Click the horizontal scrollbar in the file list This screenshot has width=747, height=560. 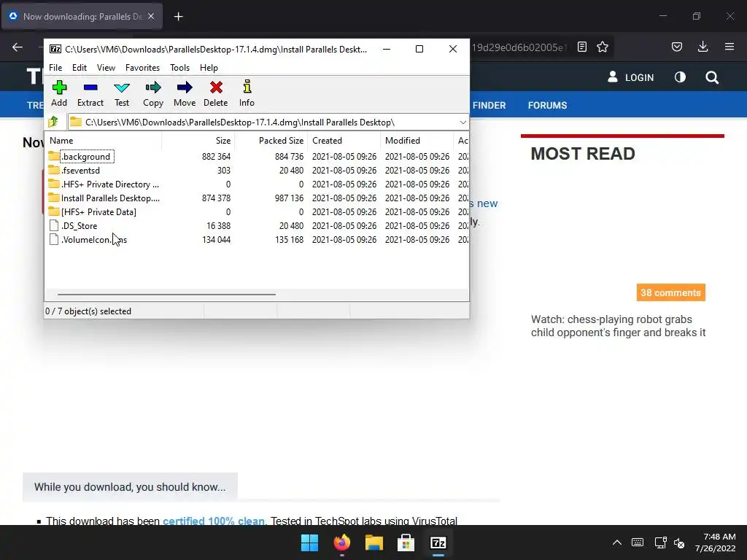[166, 295]
